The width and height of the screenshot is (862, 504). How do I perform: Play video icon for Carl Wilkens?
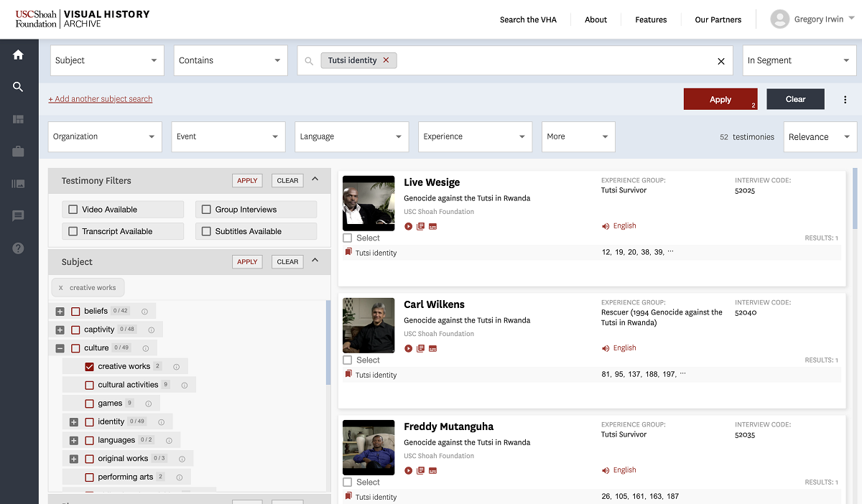408,349
